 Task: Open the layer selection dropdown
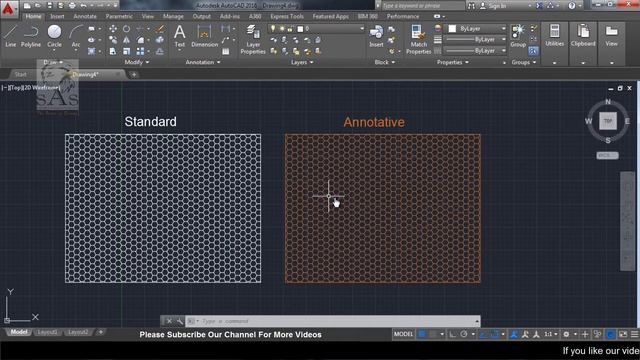point(316,29)
